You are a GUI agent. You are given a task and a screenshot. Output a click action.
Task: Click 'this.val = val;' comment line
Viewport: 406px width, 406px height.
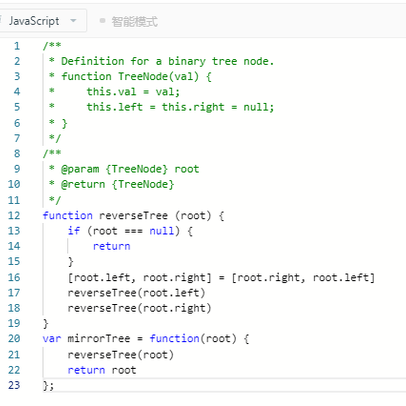pos(133,92)
